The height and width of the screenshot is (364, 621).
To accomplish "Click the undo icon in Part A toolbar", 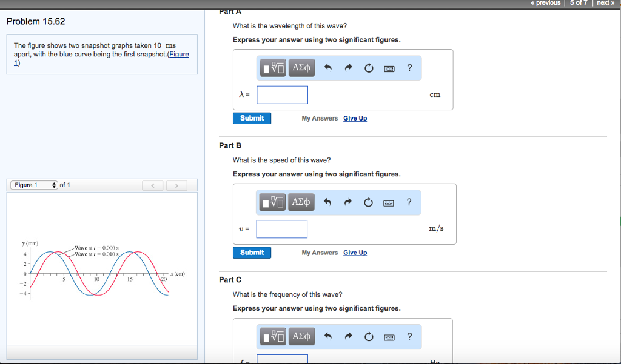I will point(327,68).
